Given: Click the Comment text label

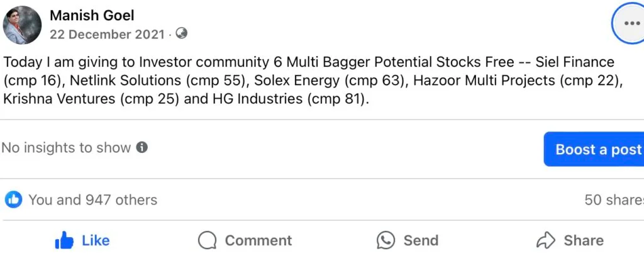Looking at the screenshot, I should (x=258, y=240).
